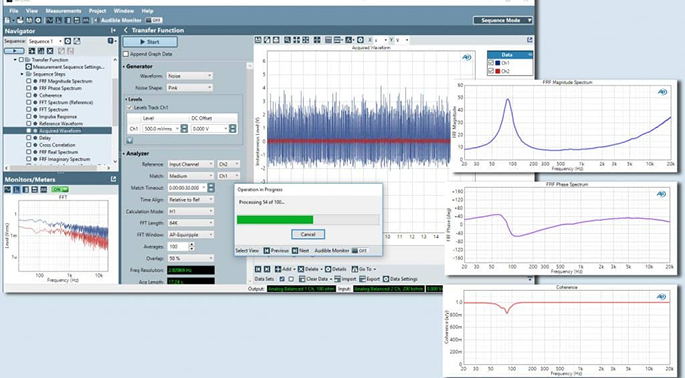Save graph icon in graph toolbar
The height and width of the screenshot is (378, 685).
(258, 40)
